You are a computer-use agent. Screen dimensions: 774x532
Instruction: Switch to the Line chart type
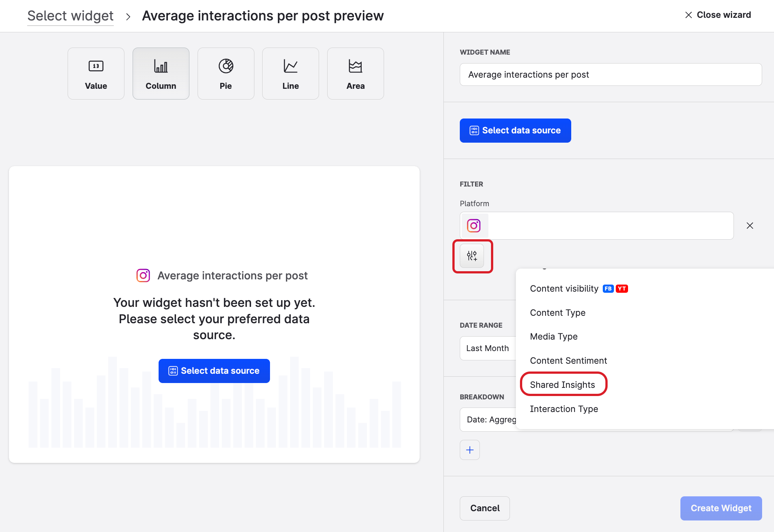point(290,74)
